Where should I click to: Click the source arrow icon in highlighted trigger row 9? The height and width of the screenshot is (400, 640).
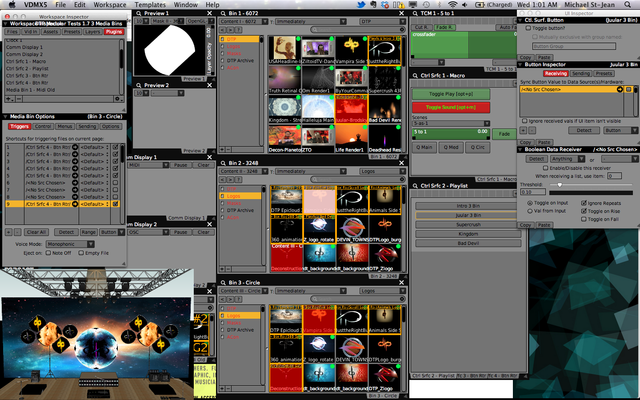pyautogui.click(x=75, y=204)
